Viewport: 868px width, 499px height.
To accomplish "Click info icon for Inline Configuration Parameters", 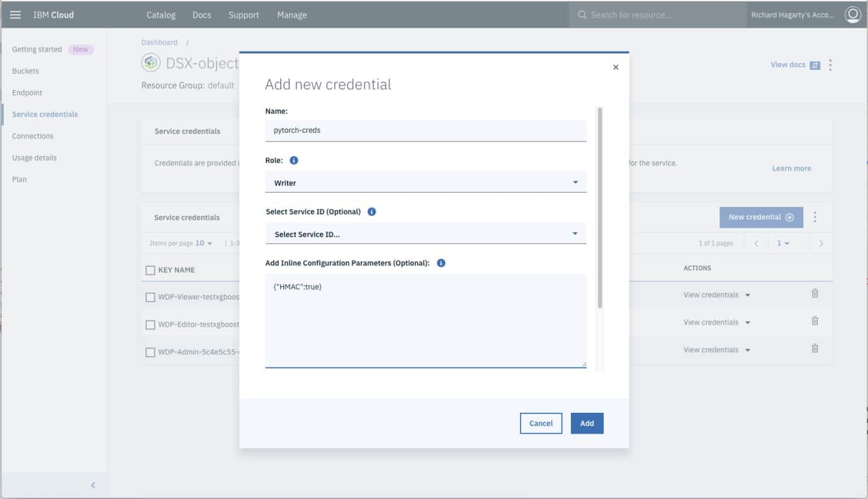I will click(x=441, y=263).
